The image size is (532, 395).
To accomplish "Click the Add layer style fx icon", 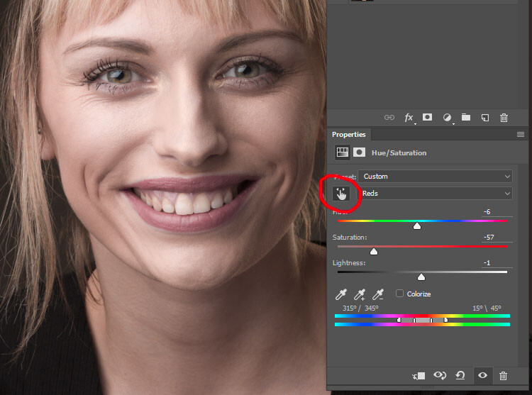I will tap(409, 118).
